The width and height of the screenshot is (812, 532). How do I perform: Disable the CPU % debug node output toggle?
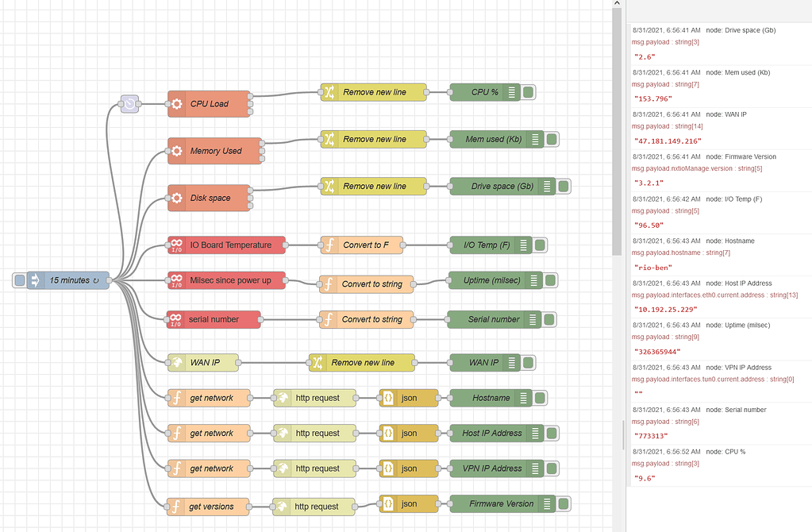click(529, 92)
